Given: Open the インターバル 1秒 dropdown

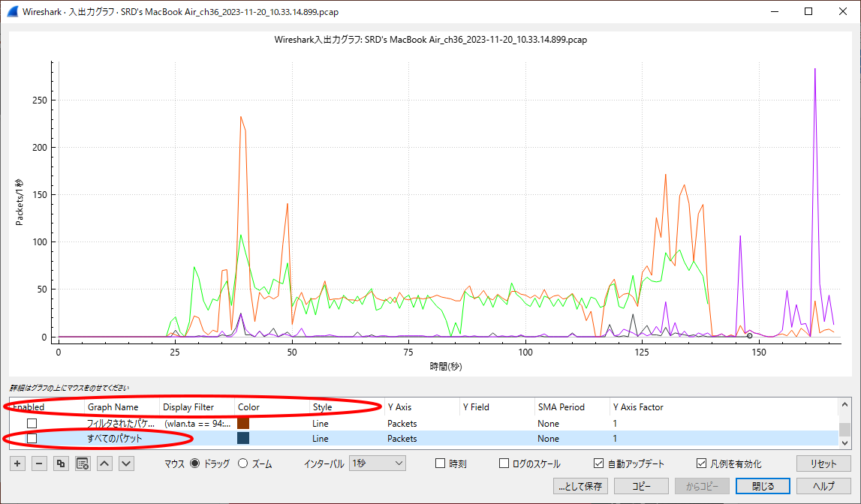Looking at the screenshot, I should click(x=377, y=463).
